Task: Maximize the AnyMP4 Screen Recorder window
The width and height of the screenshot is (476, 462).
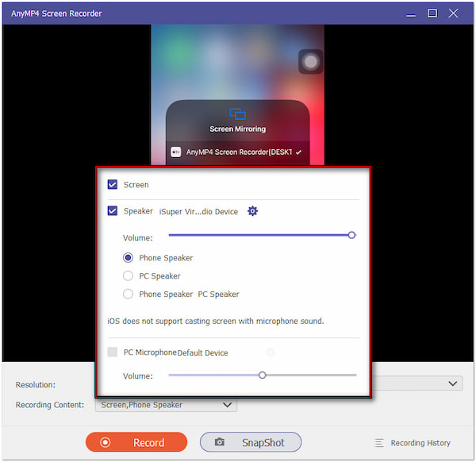Action: tap(432, 13)
